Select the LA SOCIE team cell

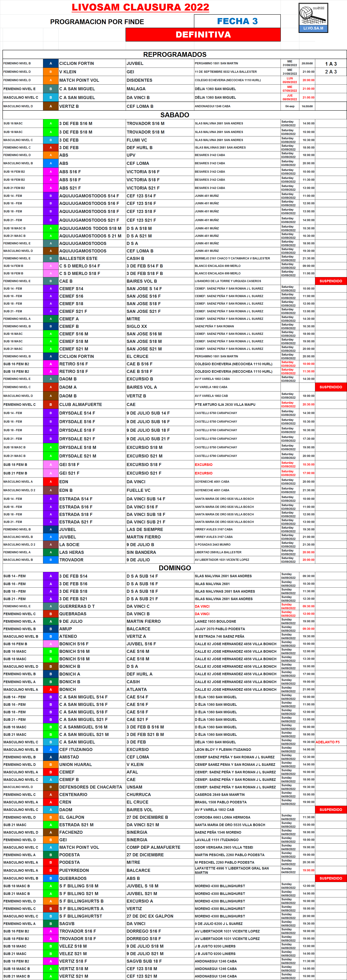click(92, 545)
